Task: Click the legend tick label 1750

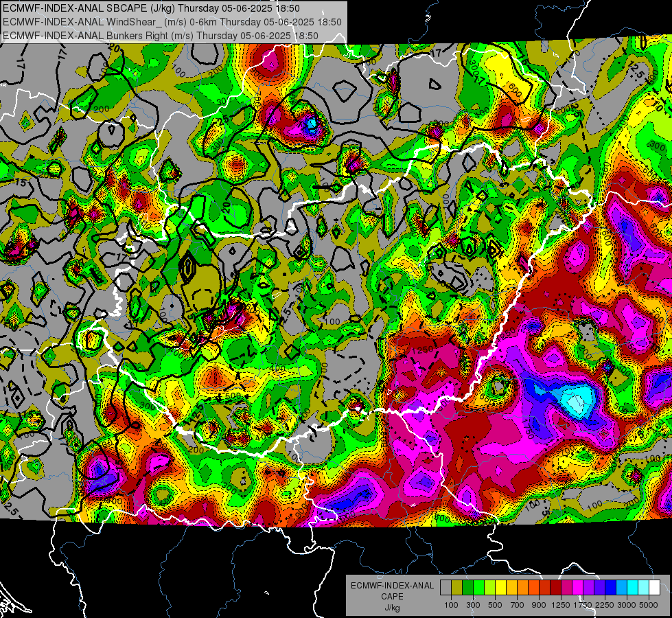Action: (583, 605)
